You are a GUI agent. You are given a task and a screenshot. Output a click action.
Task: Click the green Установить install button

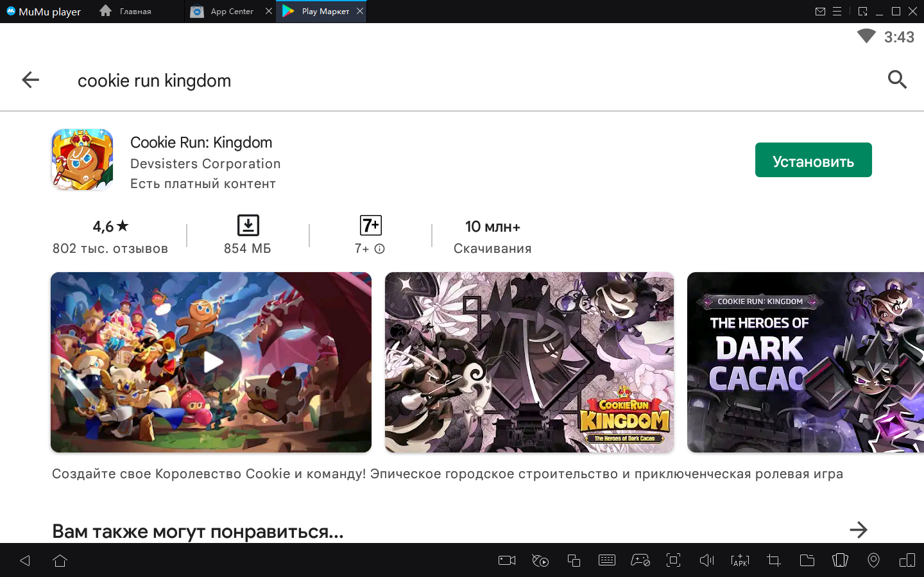coord(813,160)
